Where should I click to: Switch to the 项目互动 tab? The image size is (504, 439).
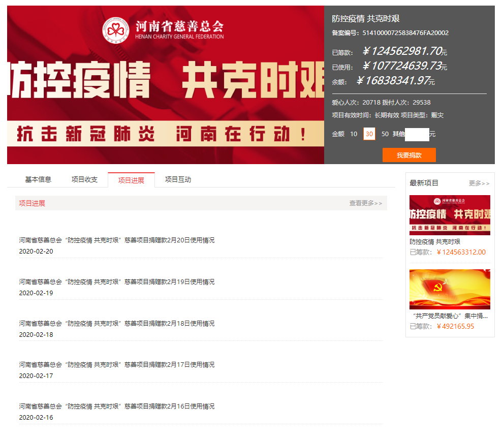[178, 179]
